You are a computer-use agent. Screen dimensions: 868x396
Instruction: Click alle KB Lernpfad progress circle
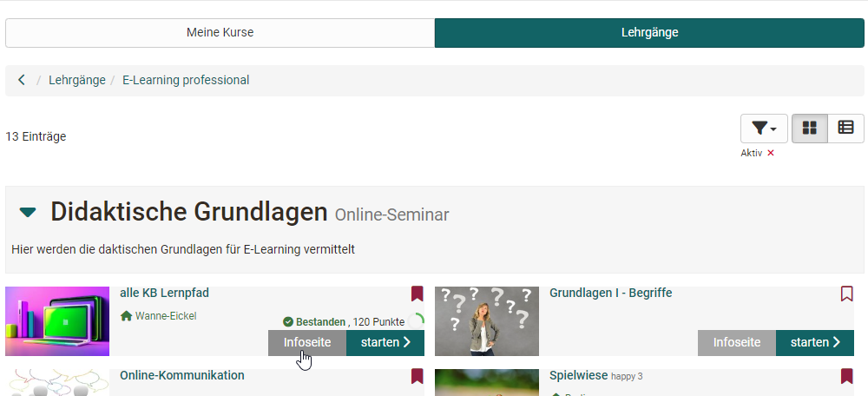[417, 321]
